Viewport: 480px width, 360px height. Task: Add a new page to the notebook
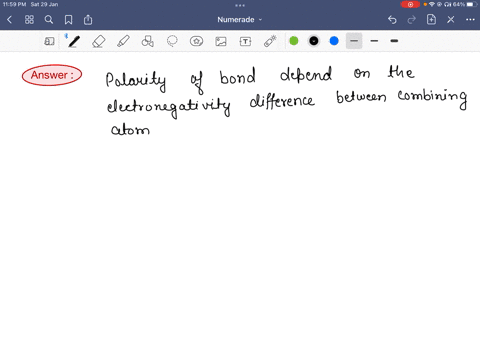431,19
